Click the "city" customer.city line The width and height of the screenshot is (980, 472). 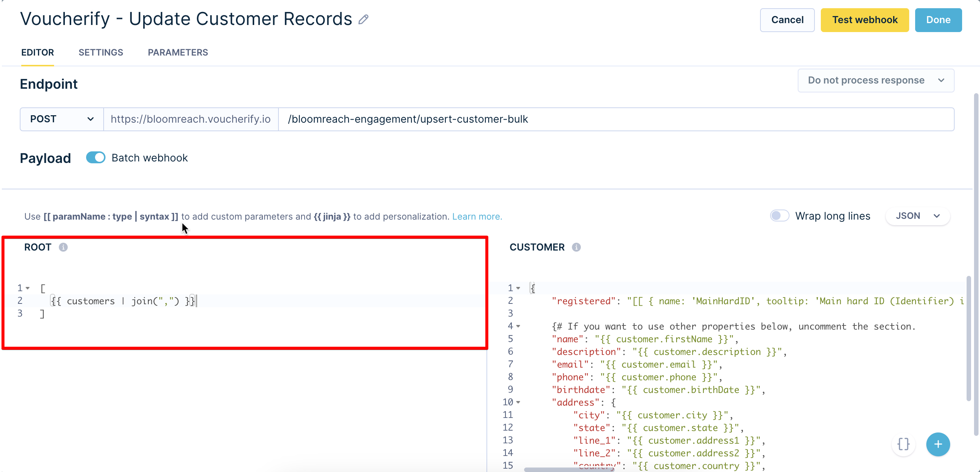coord(653,415)
